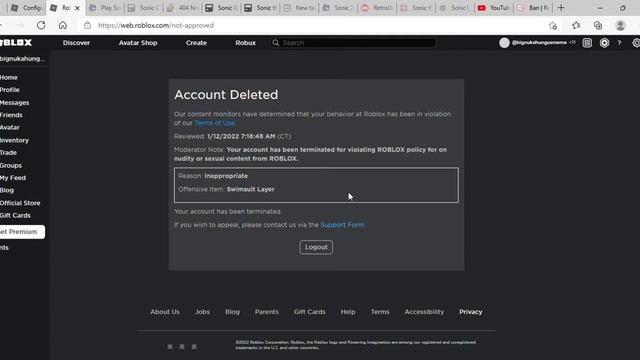Image resolution: width=640 pixels, height=360 pixels.
Task: Open the Avatar Shop menu item
Action: click(x=138, y=42)
